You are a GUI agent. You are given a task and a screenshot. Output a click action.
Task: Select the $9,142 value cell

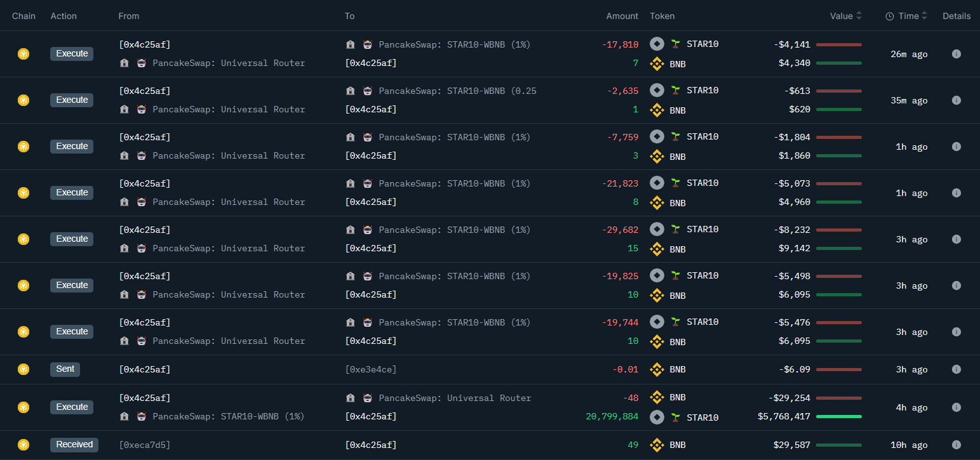795,248
